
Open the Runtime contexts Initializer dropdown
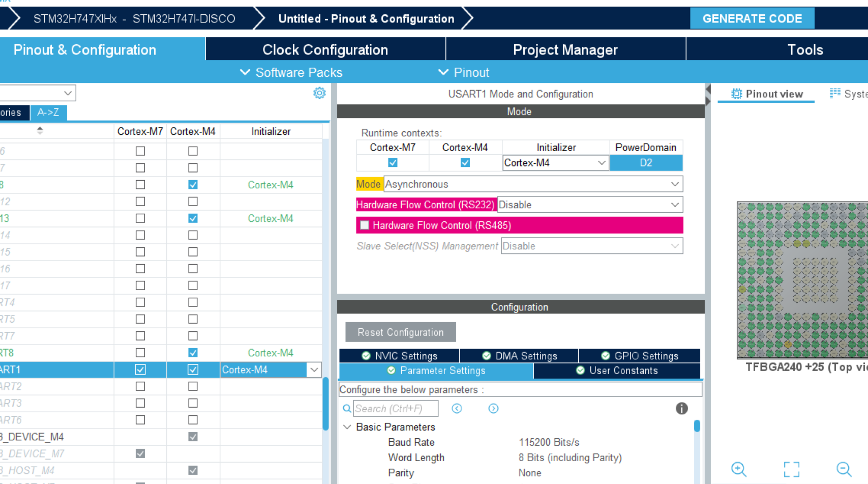pyautogui.click(x=555, y=163)
